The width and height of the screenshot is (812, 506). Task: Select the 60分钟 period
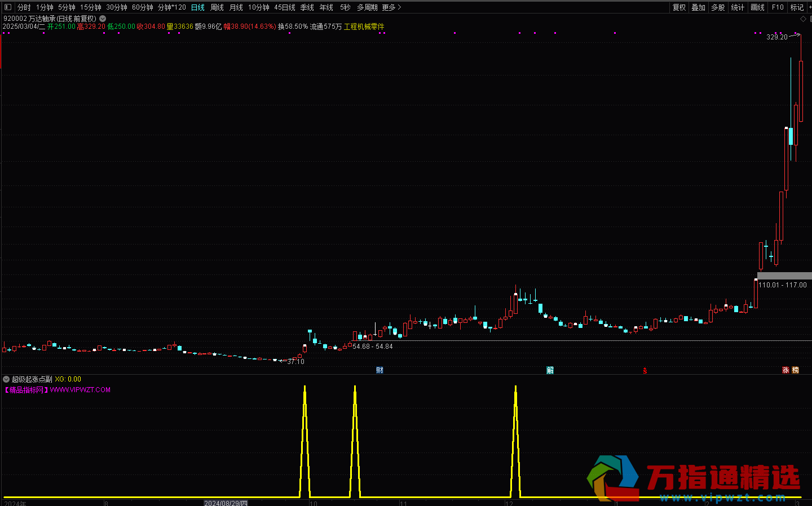point(143,7)
